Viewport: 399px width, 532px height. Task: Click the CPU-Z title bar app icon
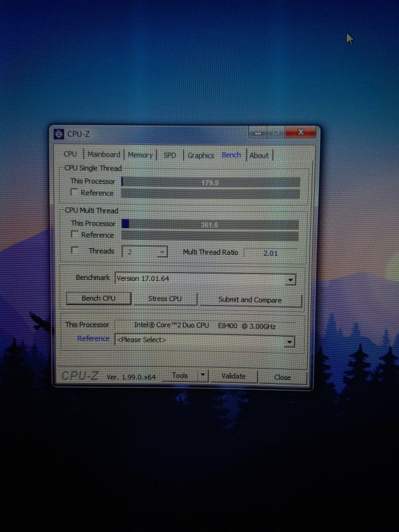59,134
